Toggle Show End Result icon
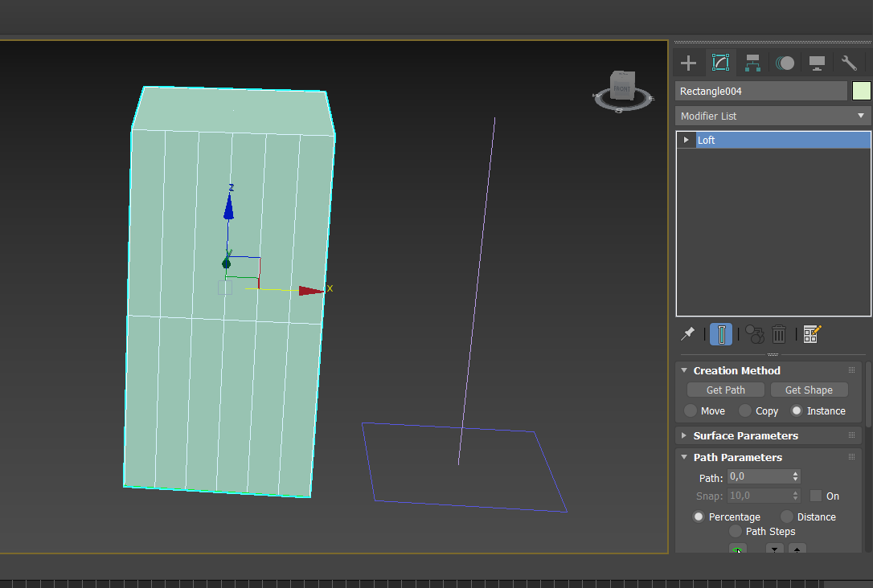873x588 pixels. click(x=721, y=334)
